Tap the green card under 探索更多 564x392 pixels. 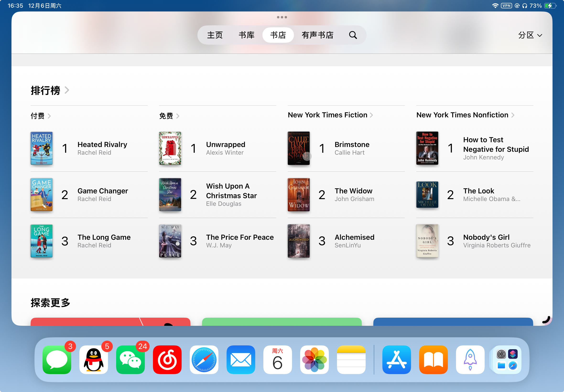[x=282, y=322]
